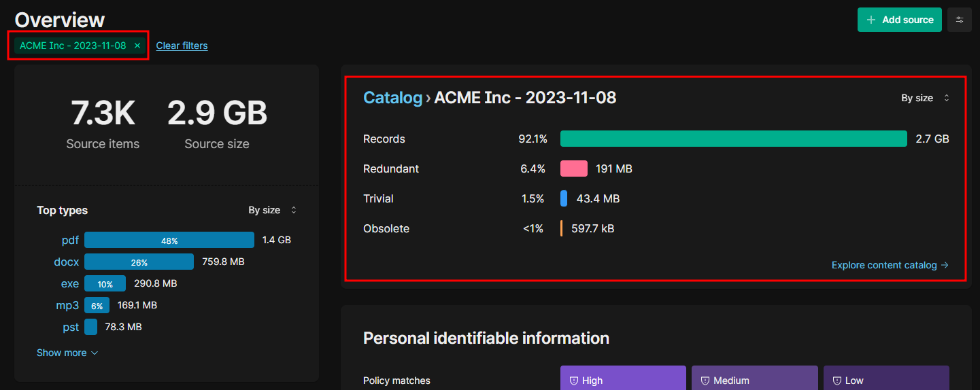Select the pdf file type
The width and height of the screenshot is (980, 390).
(70, 240)
